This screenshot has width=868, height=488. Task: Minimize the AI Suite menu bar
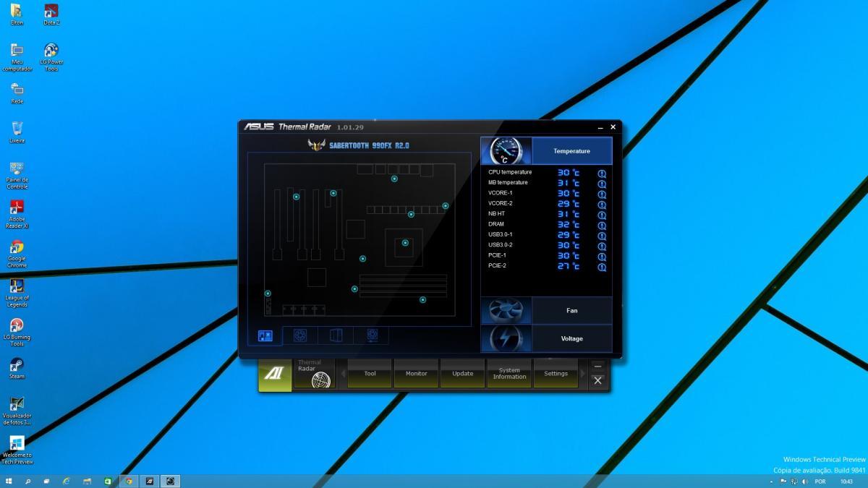pos(597,367)
